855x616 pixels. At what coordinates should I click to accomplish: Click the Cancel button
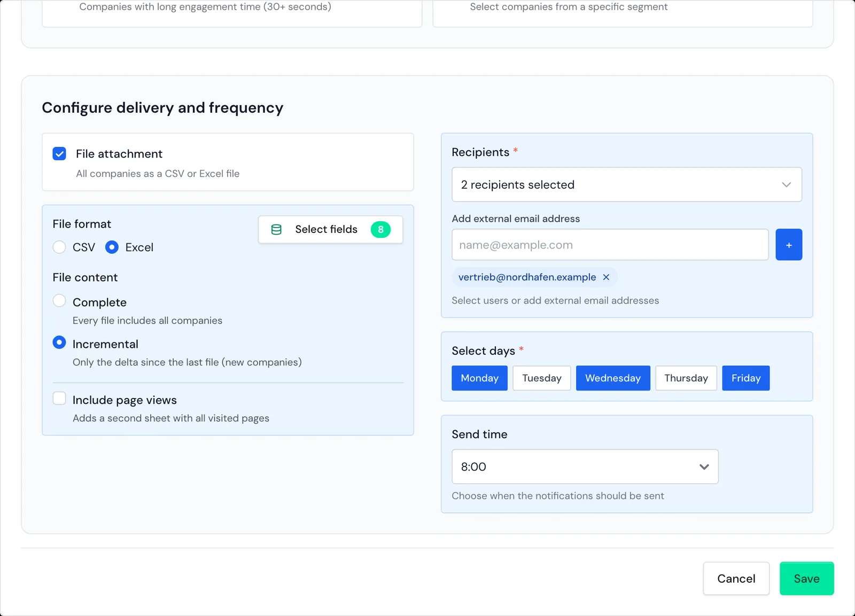click(x=736, y=579)
